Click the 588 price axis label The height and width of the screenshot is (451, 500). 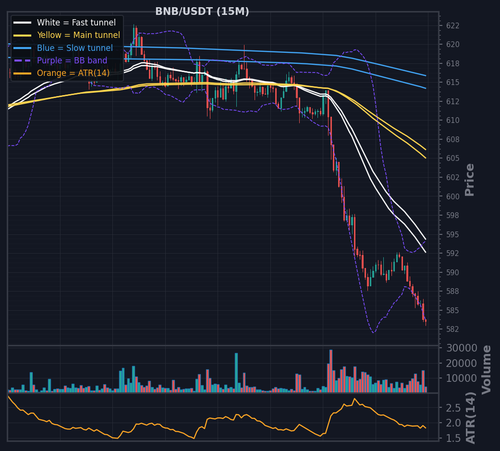click(453, 291)
